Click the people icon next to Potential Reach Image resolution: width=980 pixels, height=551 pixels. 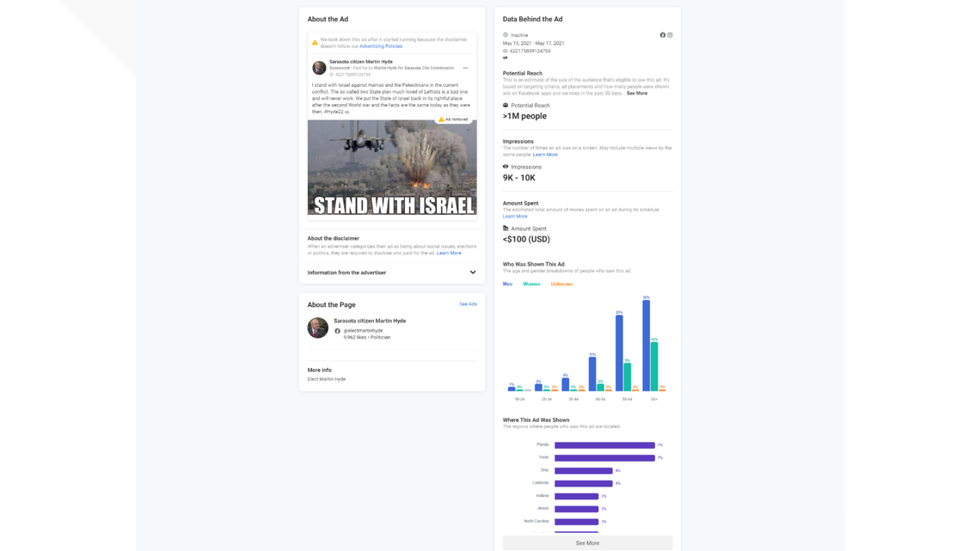pyautogui.click(x=505, y=105)
